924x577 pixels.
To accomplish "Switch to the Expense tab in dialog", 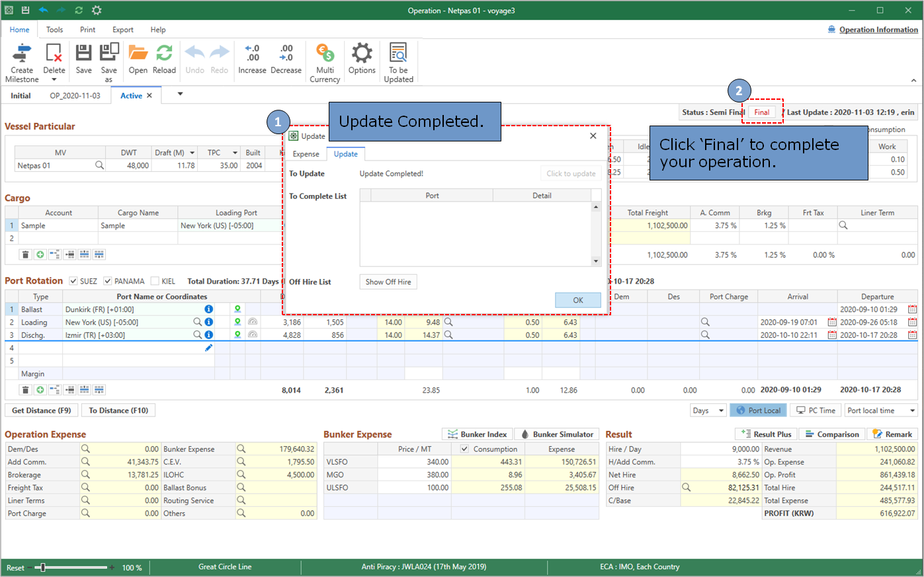I will [306, 154].
